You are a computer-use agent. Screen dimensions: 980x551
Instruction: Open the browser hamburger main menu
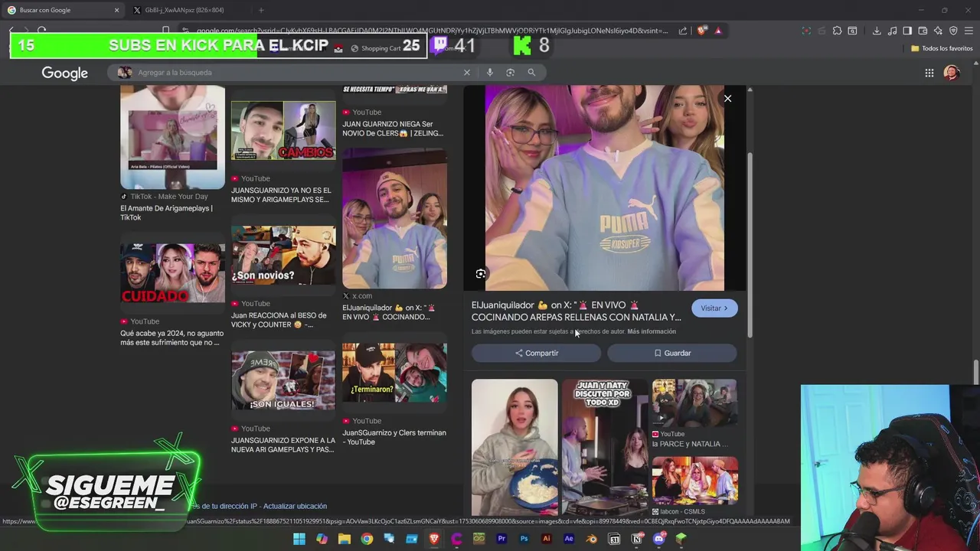point(969,31)
